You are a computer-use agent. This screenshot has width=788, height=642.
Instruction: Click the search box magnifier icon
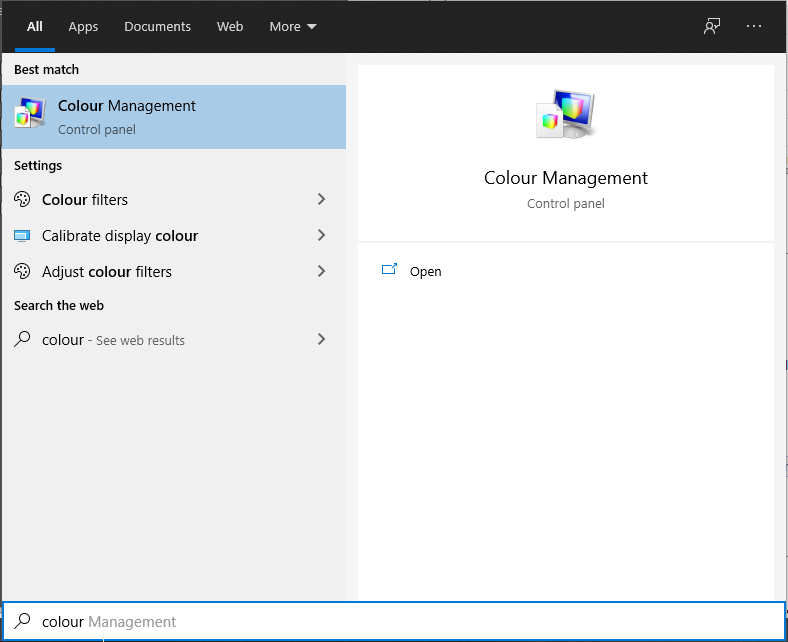pyautogui.click(x=23, y=622)
